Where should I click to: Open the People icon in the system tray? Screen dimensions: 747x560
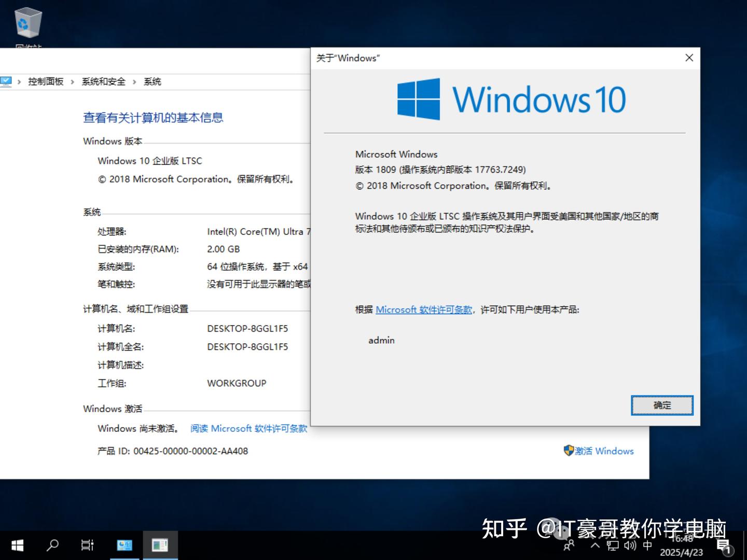coord(569,545)
